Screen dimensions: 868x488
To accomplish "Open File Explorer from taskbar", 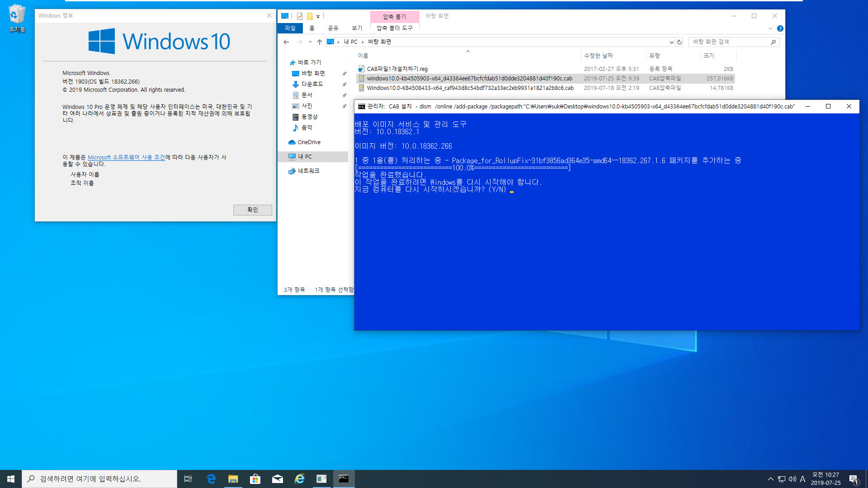I will pos(233,479).
